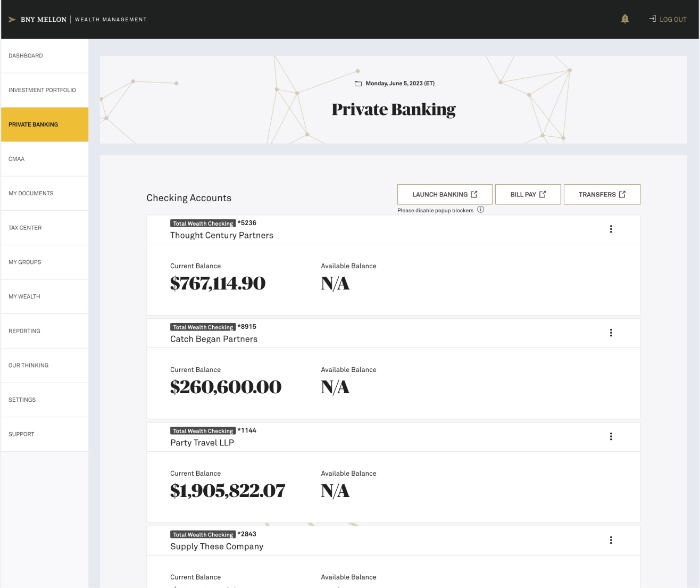This screenshot has width=700, height=588.
Task: Click BNY Mellon Wealth Management title
Action: coord(84,20)
